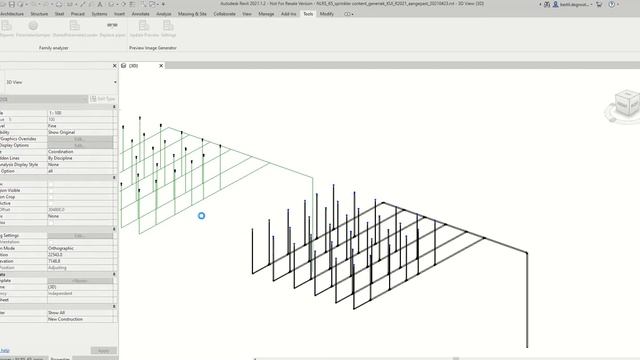Click the Detail Level Fine value
The height and width of the screenshot is (360, 640).
(80, 126)
